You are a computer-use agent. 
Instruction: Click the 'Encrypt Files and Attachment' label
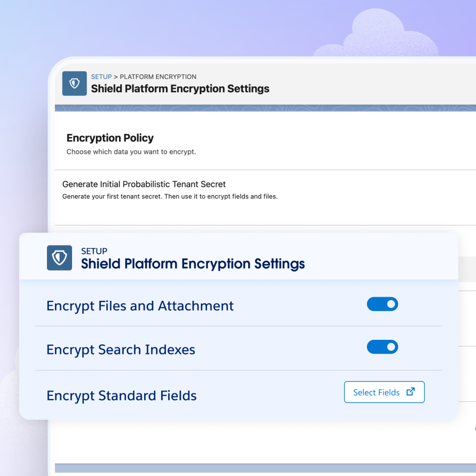point(140,306)
